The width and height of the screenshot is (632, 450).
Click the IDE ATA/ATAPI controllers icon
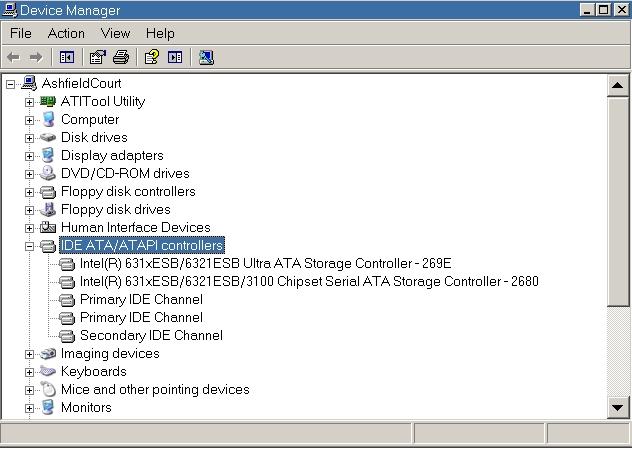pos(48,246)
